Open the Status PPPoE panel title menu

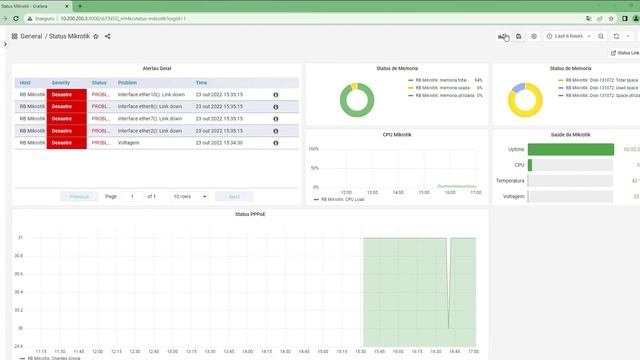point(250,214)
